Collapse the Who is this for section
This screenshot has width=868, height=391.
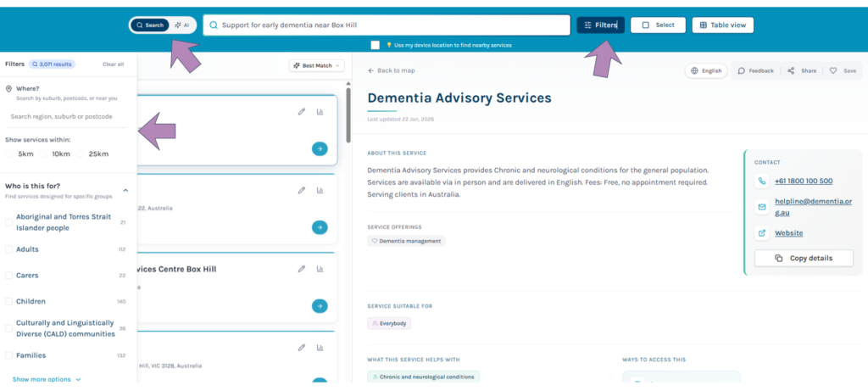pyautogui.click(x=125, y=190)
